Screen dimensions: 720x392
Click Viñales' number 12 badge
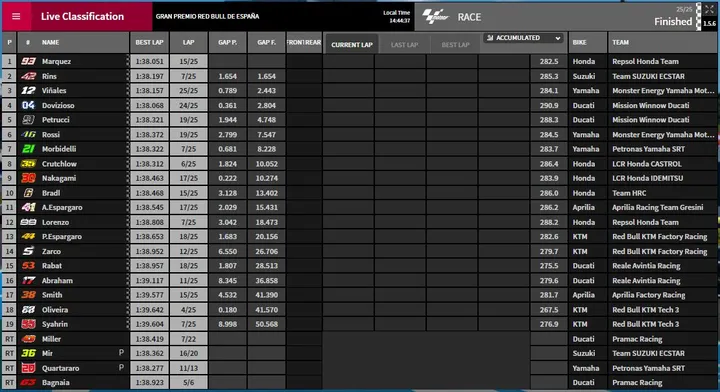coord(28,90)
